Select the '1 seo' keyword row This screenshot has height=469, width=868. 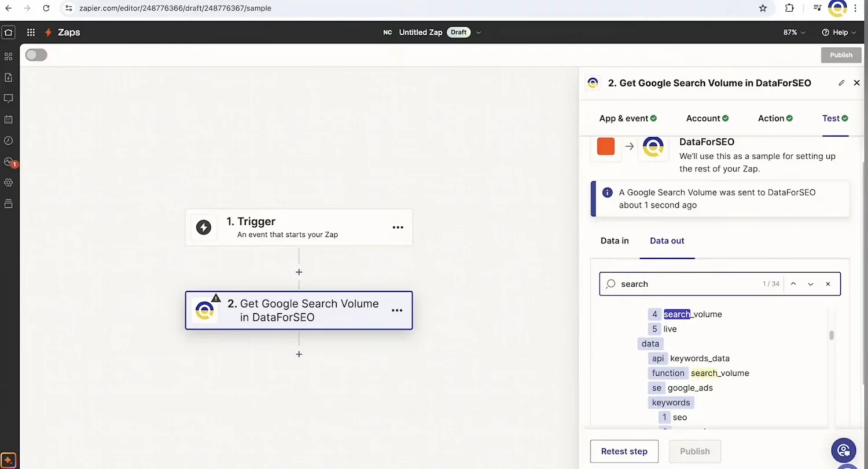tap(673, 417)
